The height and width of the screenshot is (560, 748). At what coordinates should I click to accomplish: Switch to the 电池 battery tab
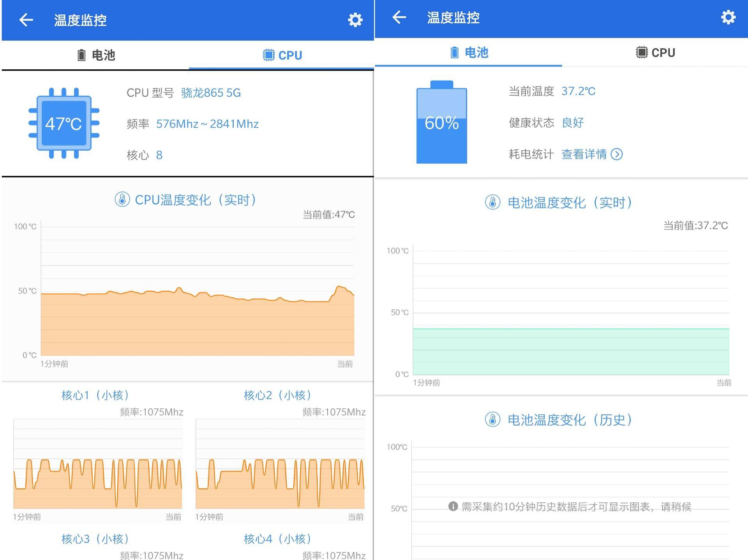tap(95, 55)
